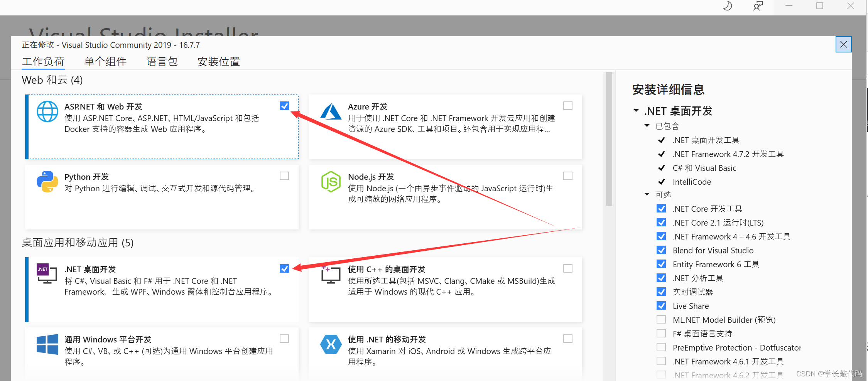Image resolution: width=868 pixels, height=381 pixels.
Task: Switch to the 工作负荷 tab
Action: coord(43,62)
